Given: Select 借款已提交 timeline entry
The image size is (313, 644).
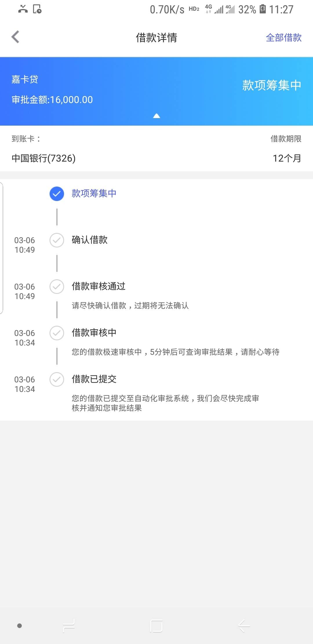Looking at the screenshot, I should click(94, 379).
